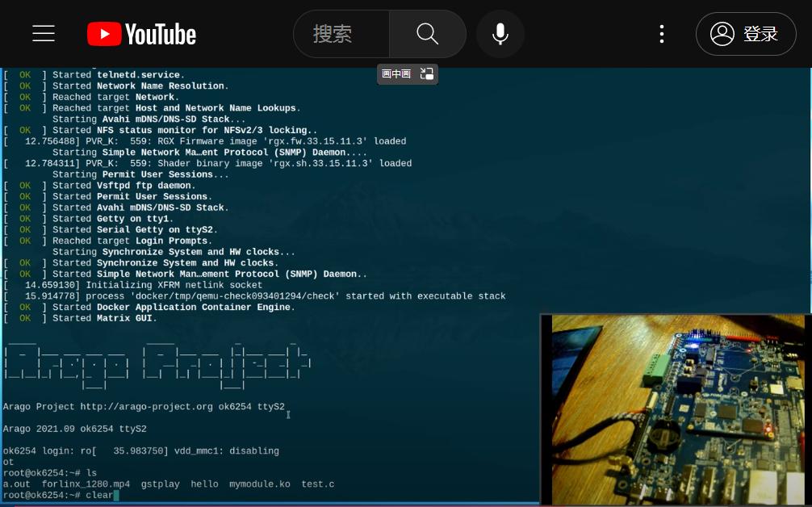Click 'Starting Permit User Sessions...' line

pos(140,174)
